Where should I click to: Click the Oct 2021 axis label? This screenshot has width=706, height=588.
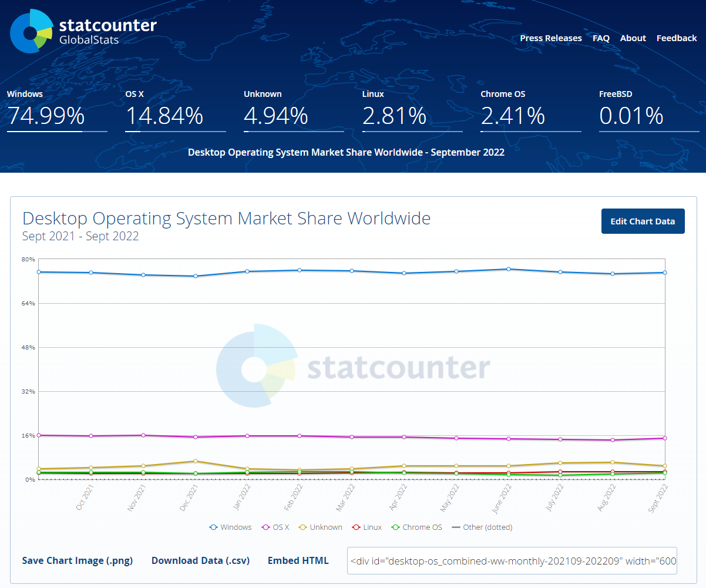pos(86,496)
